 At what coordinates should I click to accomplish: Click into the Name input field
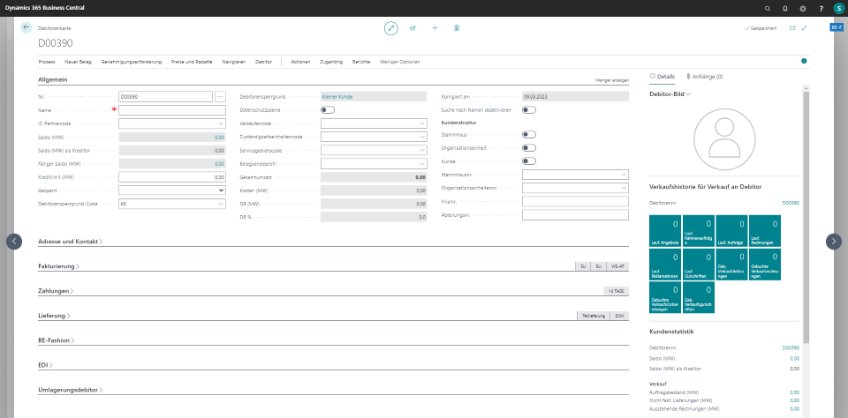point(172,110)
